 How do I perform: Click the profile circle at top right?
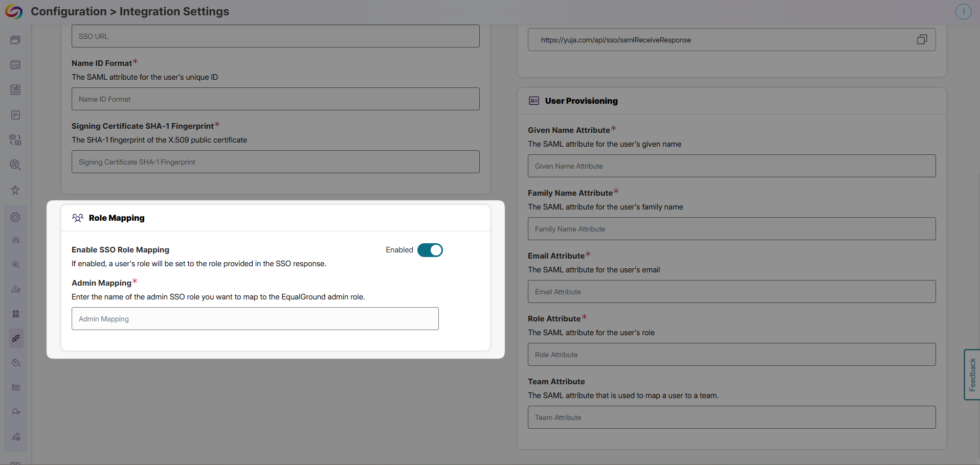[x=964, y=11]
